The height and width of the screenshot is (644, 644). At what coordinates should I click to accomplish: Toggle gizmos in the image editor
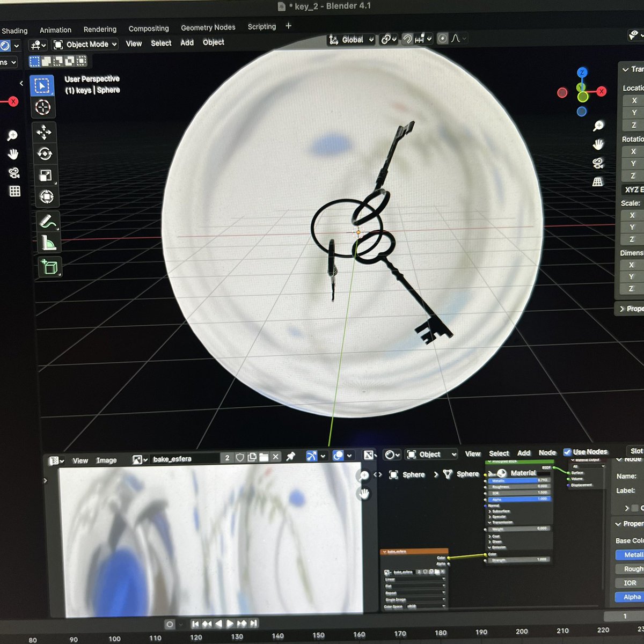click(311, 456)
